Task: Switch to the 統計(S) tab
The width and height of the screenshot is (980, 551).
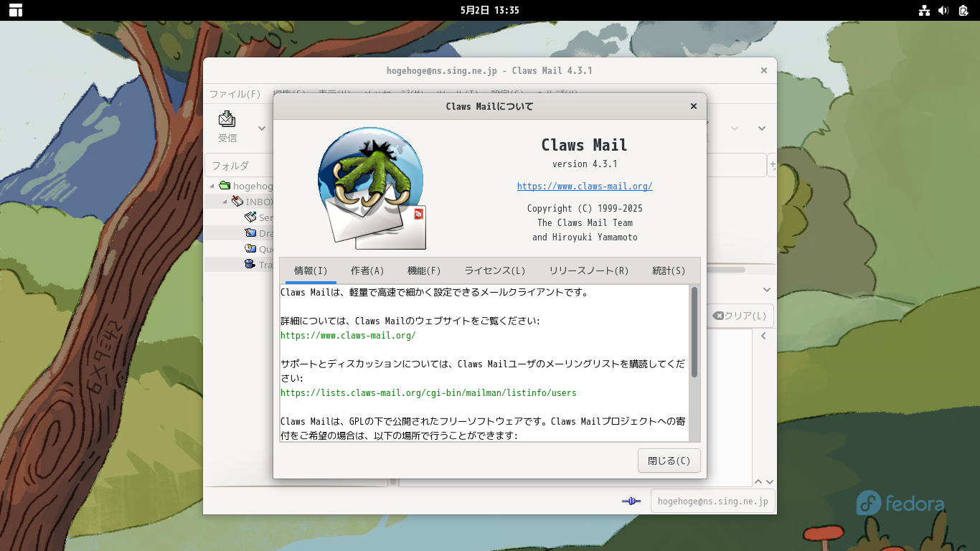Action: point(669,270)
